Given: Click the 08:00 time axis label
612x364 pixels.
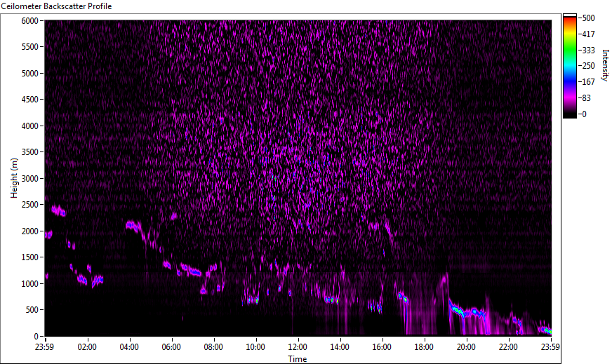Looking at the screenshot, I should click(213, 347).
